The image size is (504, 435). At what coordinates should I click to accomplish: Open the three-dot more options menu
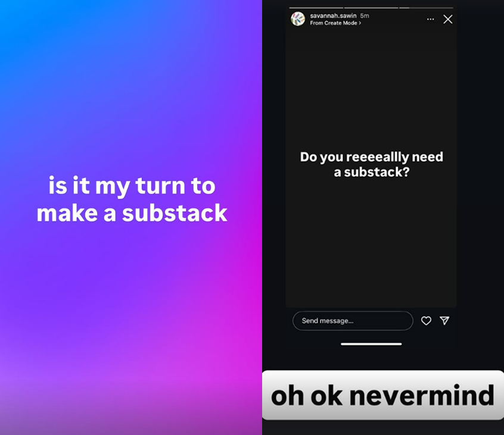point(430,19)
